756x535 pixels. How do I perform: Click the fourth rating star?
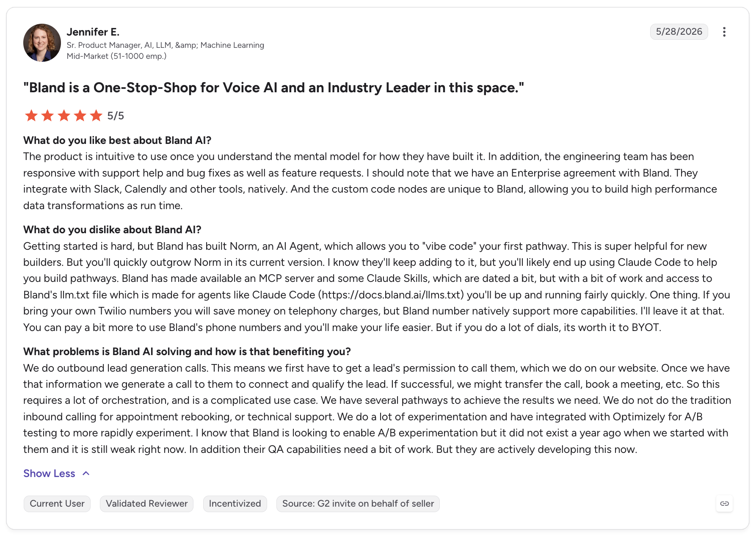pyautogui.click(x=80, y=115)
